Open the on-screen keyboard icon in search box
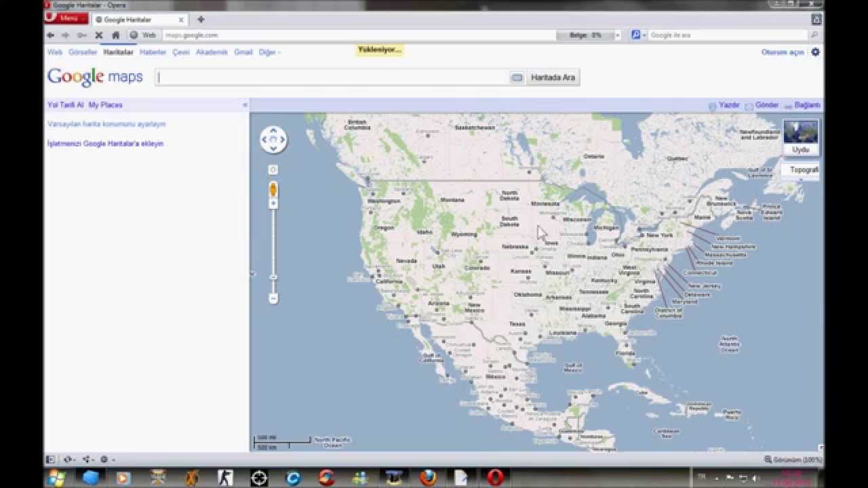868x488 pixels. 517,78
